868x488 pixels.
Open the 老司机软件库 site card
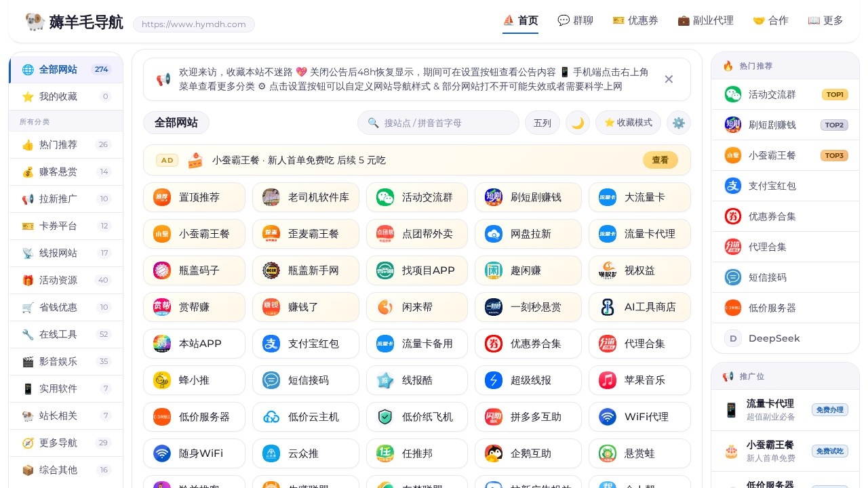point(306,197)
